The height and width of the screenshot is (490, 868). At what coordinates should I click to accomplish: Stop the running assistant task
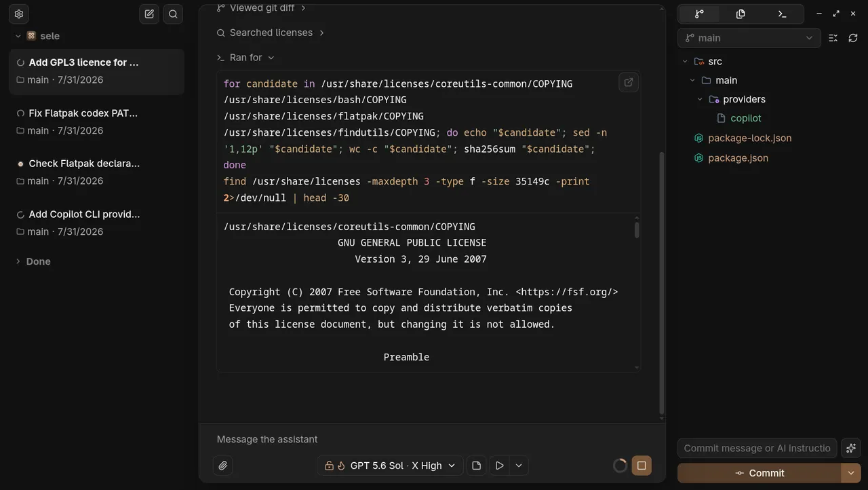pos(642,466)
